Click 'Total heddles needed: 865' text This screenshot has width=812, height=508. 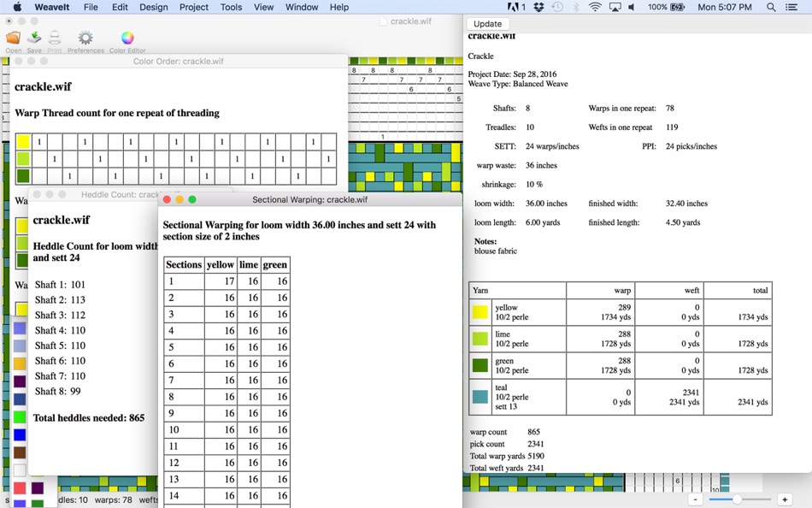tap(89, 418)
